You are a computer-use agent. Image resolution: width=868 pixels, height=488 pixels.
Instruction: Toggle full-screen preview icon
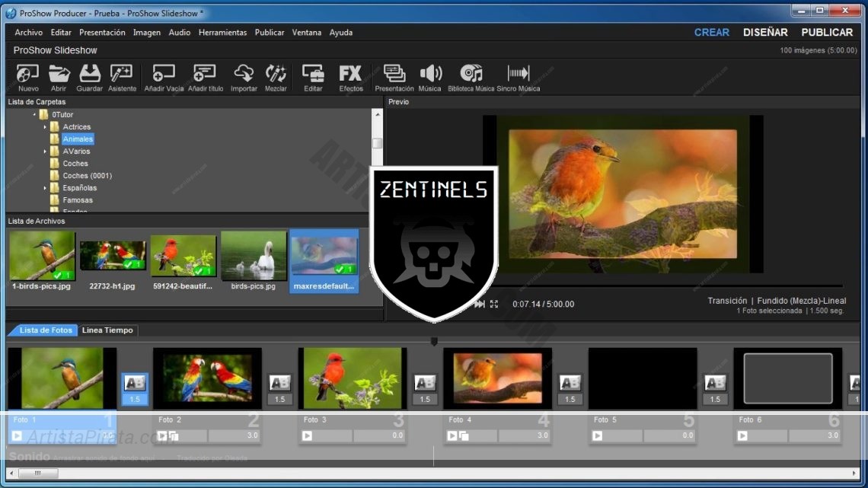[494, 304]
